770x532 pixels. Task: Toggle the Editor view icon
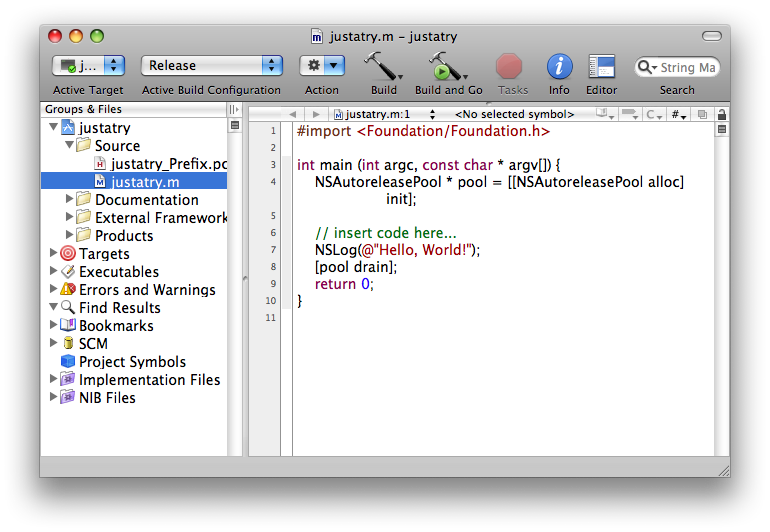(601, 66)
